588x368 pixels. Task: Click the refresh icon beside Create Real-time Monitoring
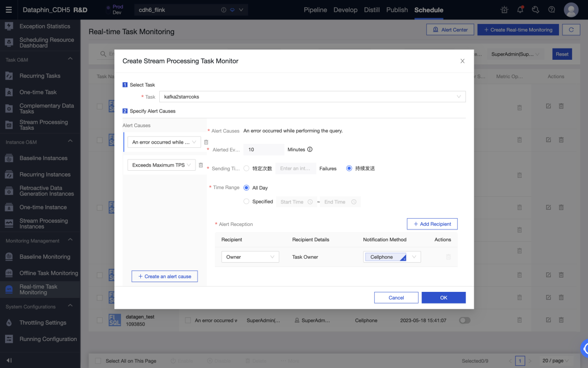click(571, 29)
